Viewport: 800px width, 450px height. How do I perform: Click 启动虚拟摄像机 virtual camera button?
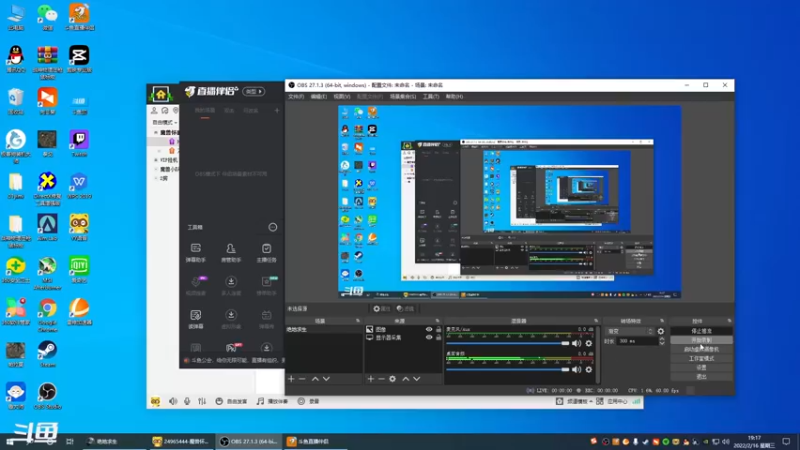pos(702,349)
